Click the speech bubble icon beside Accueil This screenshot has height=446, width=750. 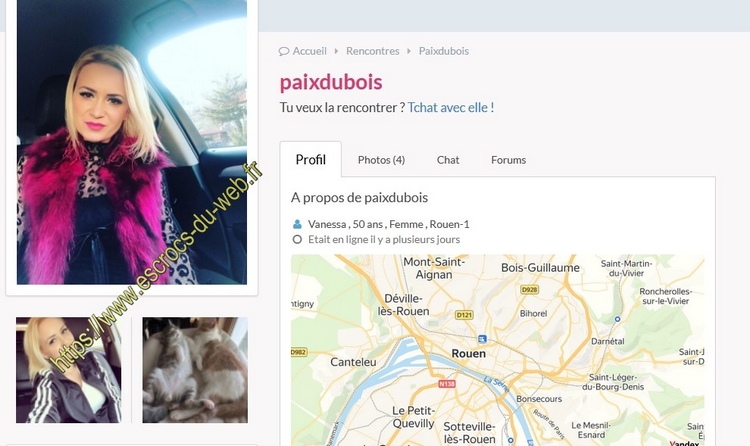(284, 51)
